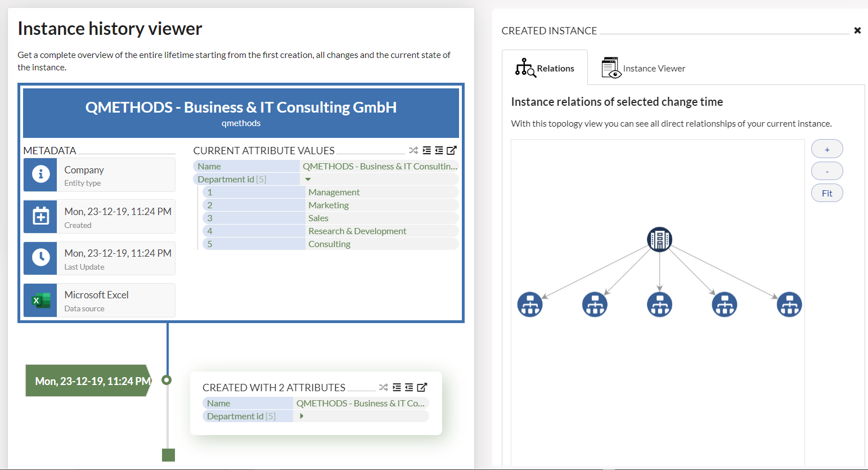The image size is (868, 470).
Task: Click the Fit button for topology
Action: [827, 193]
